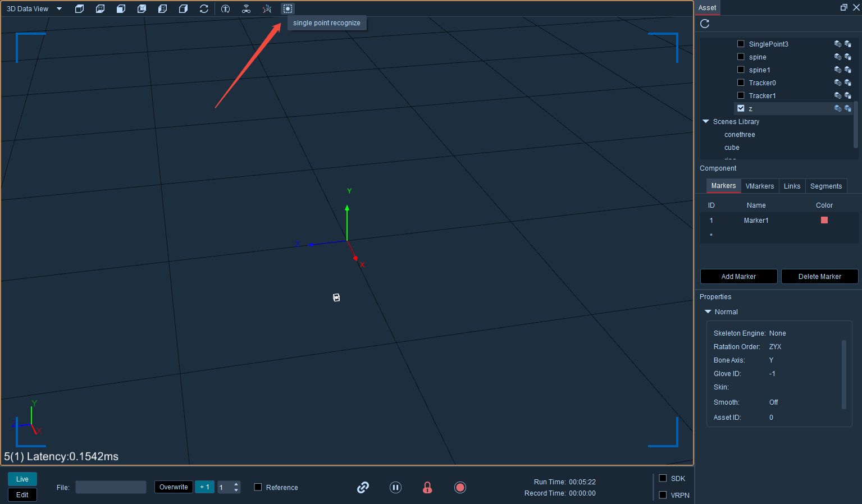The width and height of the screenshot is (862, 504).
Task: Enable the SDK checkbox
Action: 663,478
